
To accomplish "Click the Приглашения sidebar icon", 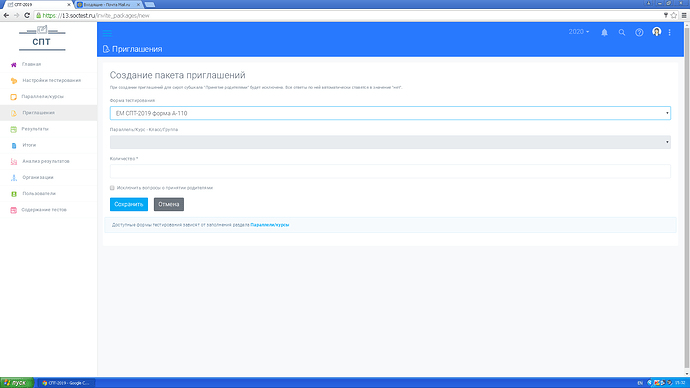I will [x=14, y=113].
